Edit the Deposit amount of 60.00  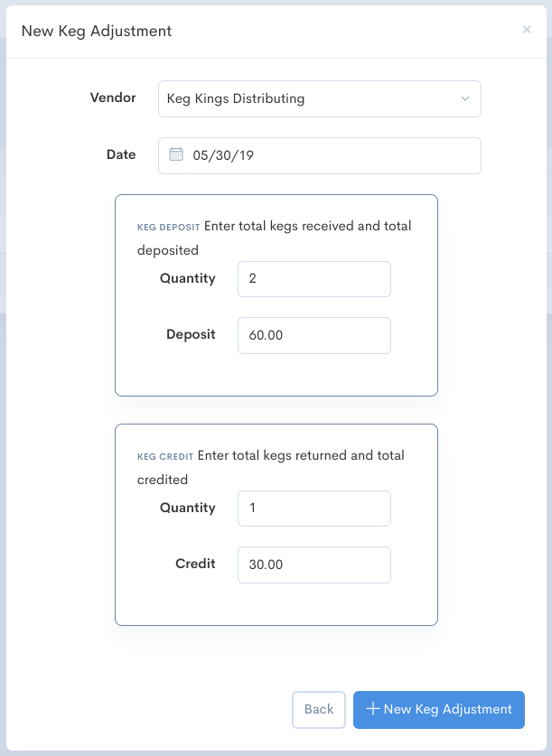pos(313,335)
